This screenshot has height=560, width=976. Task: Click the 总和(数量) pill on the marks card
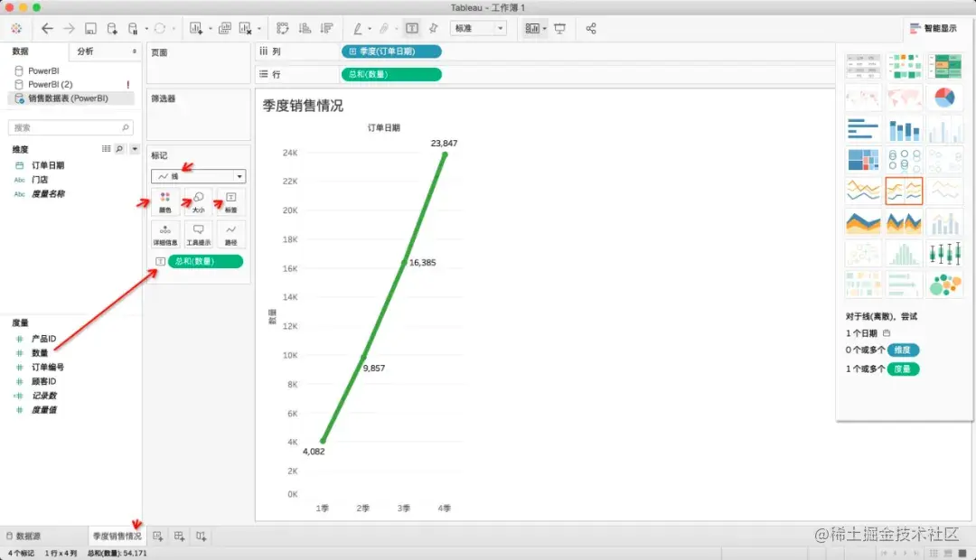[x=205, y=261]
